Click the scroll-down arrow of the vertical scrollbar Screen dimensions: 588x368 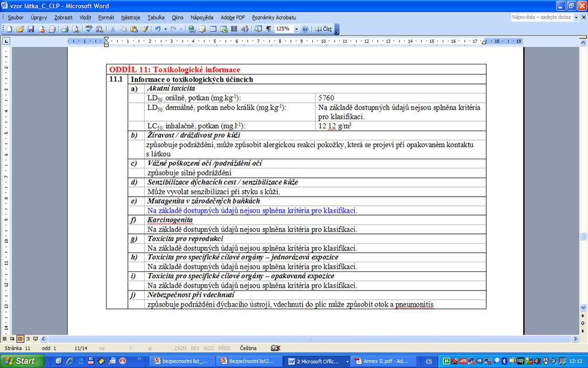click(583, 308)
